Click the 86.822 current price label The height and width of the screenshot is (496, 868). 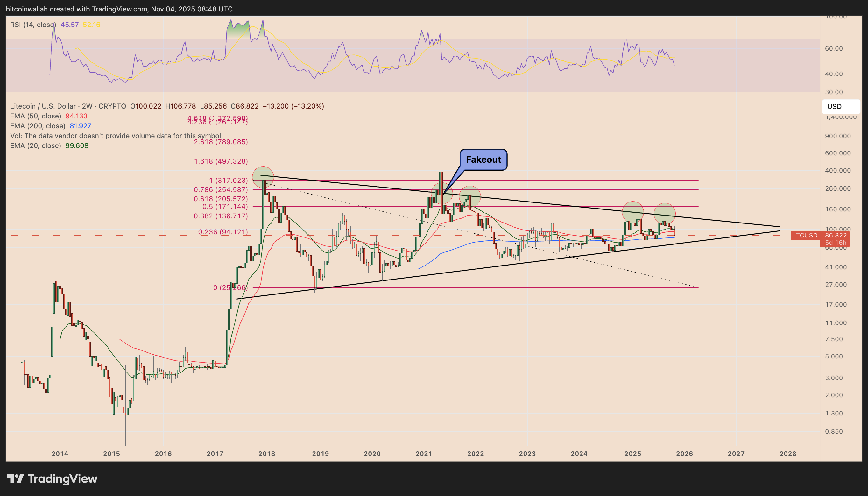point(835,235)
